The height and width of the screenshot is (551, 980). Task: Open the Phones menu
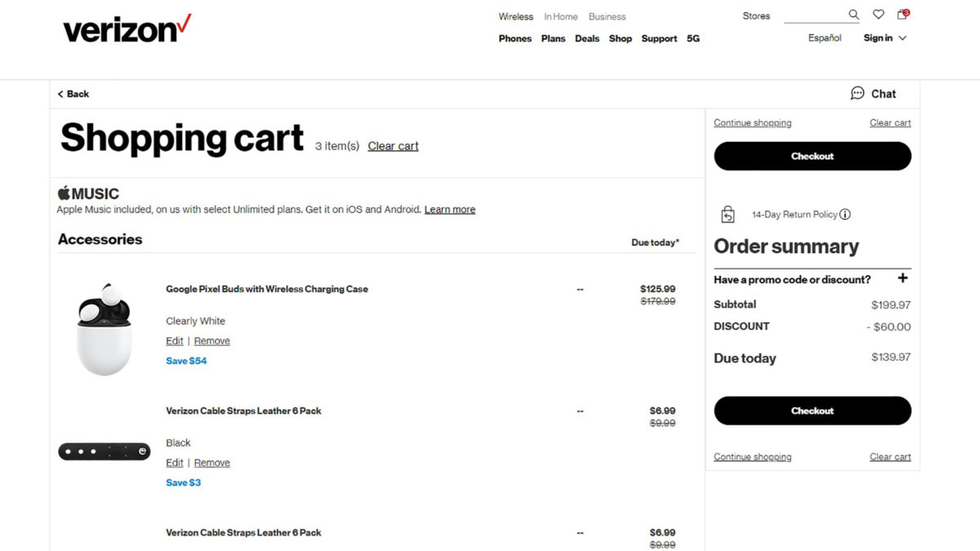514,38
